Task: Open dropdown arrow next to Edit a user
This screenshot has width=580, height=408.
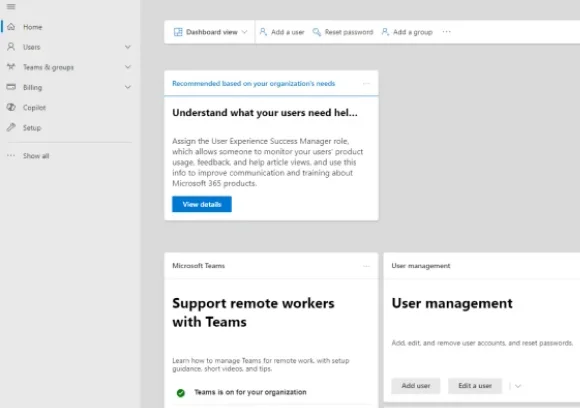Action: pos(518,386)
